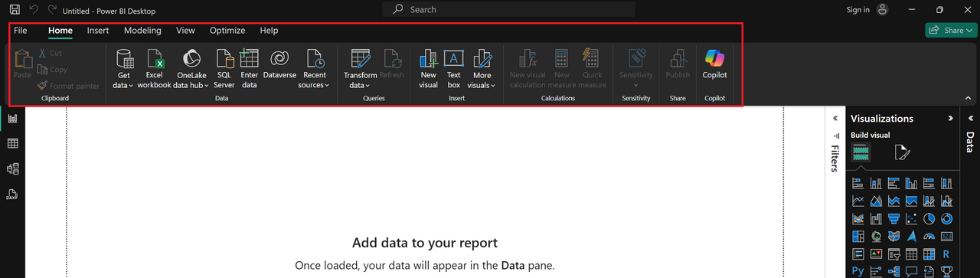Click the Redo arrow in title bar
The height and width of the screenshot is (278, 980).
(x=52, y=10)
